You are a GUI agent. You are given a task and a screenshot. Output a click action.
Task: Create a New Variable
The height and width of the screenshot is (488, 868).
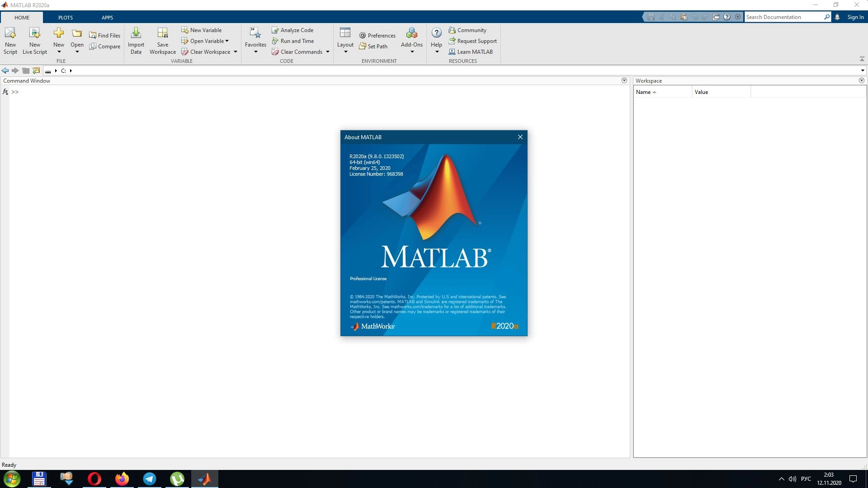202,30
